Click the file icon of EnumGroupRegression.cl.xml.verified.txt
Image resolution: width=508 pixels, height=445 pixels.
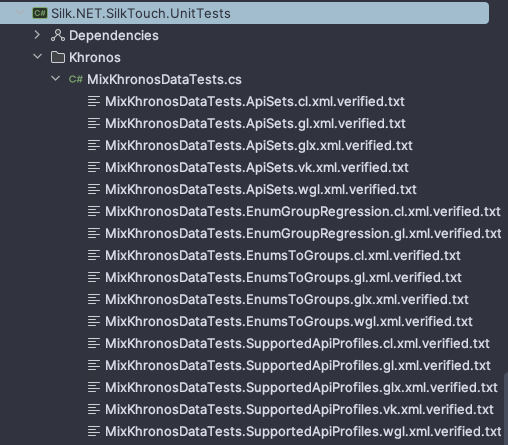coord(94,211)
